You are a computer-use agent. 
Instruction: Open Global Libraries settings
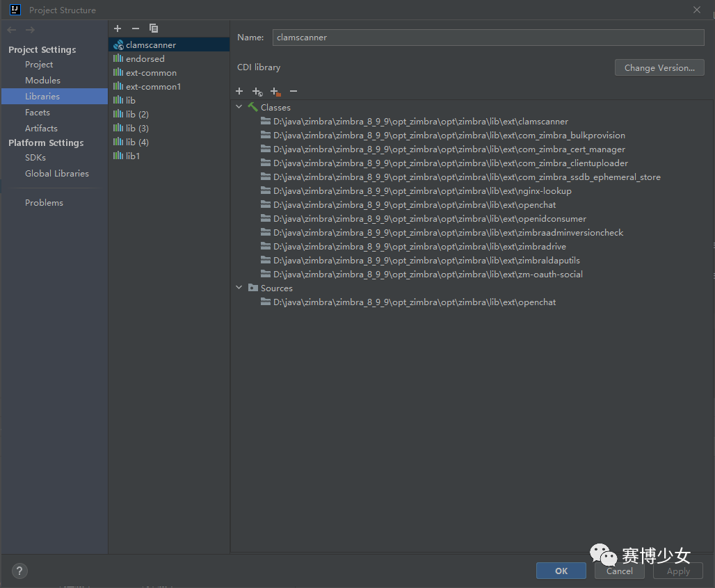56,173
